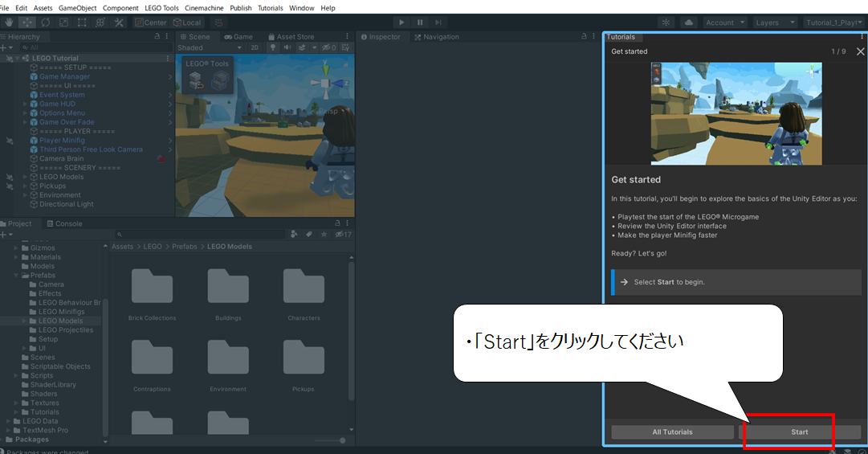Select Player Minifig in Hierarchy

62,140
